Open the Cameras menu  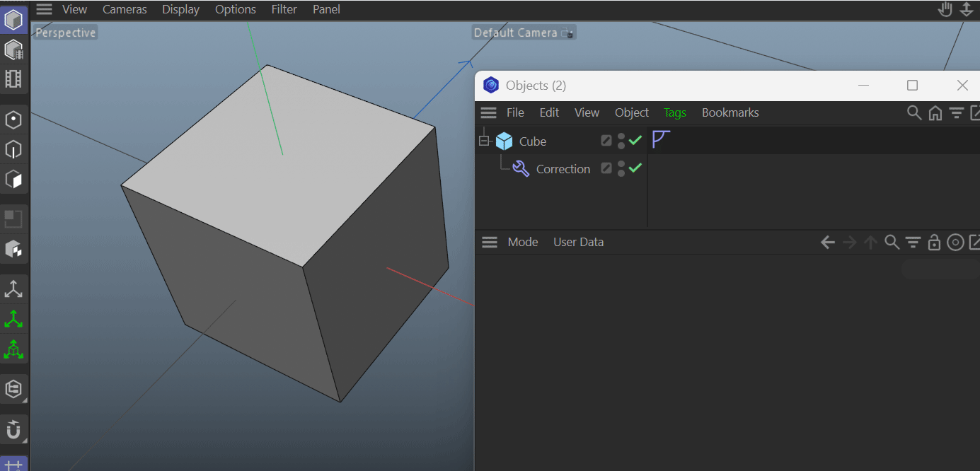125,9
